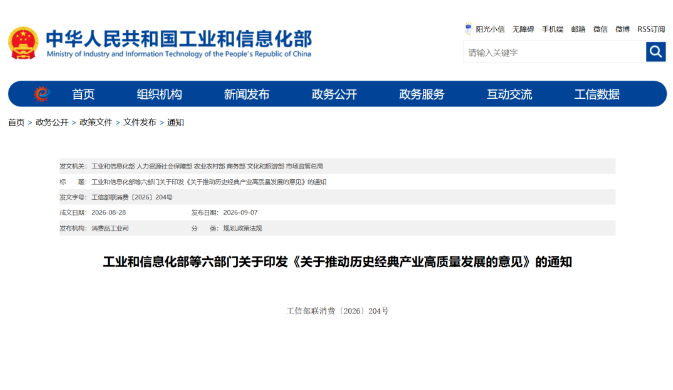The image size is (673, 390).
Task: Click the 成文日期 value 2026-08-28
Action: click(109, 213)
